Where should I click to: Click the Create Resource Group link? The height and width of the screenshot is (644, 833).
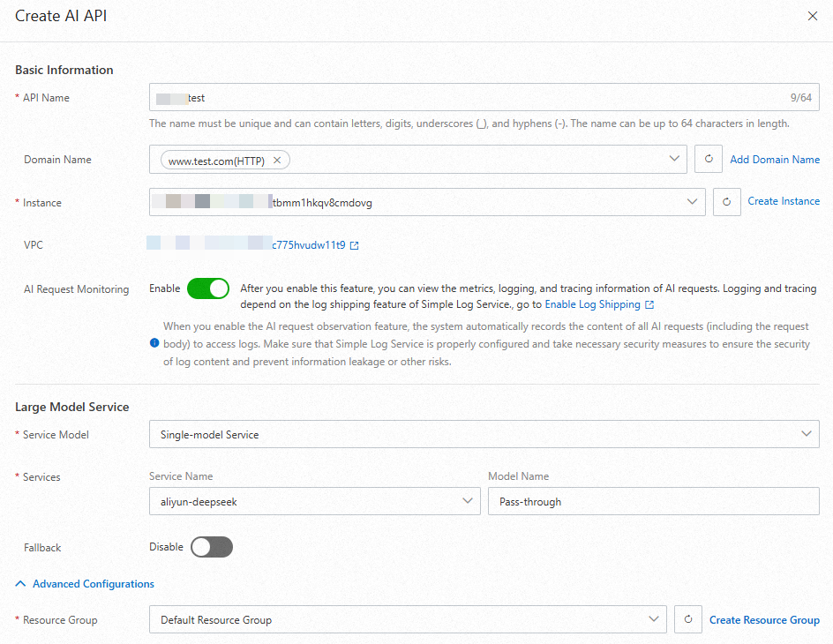coord(764,619)
